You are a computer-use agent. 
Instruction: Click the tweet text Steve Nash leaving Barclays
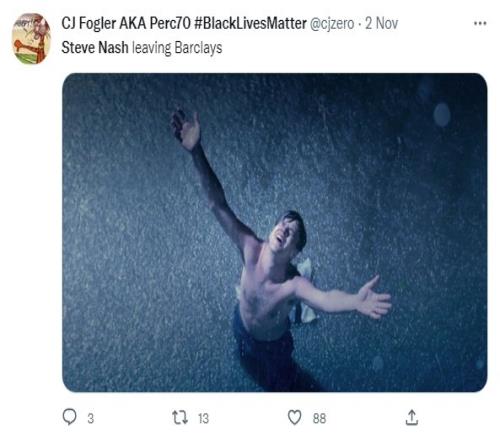tap(142, 48)
